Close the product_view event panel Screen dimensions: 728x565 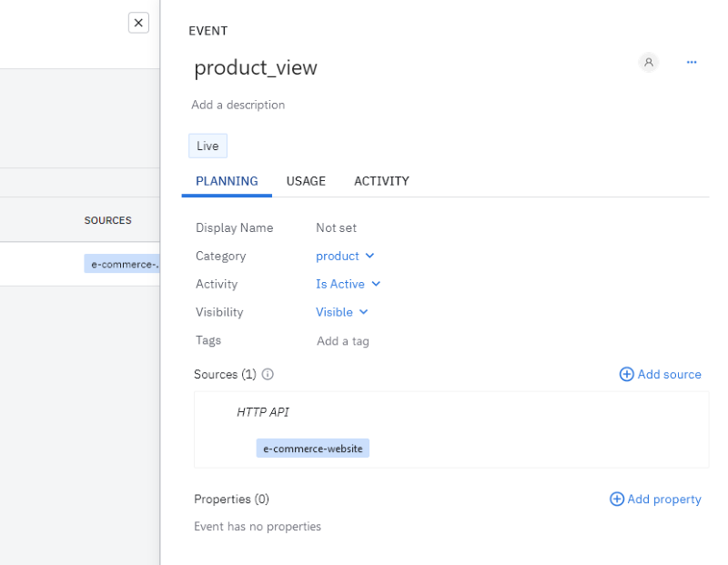click(x=138, y=23)
